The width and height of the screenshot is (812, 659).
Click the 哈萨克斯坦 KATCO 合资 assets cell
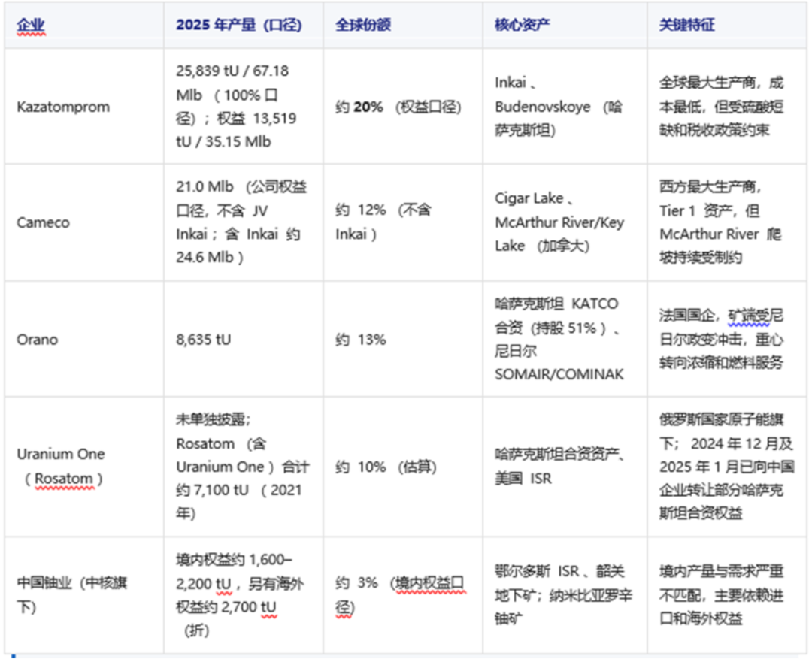(565, 339)
